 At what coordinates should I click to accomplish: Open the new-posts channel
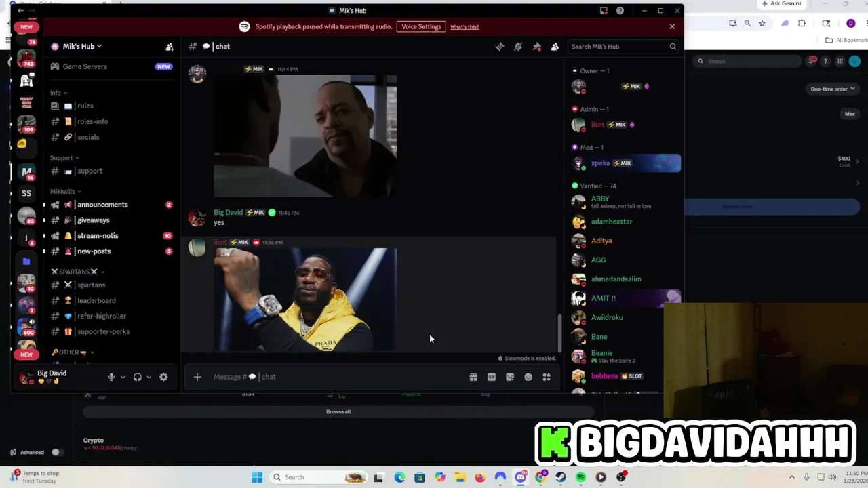111,251
